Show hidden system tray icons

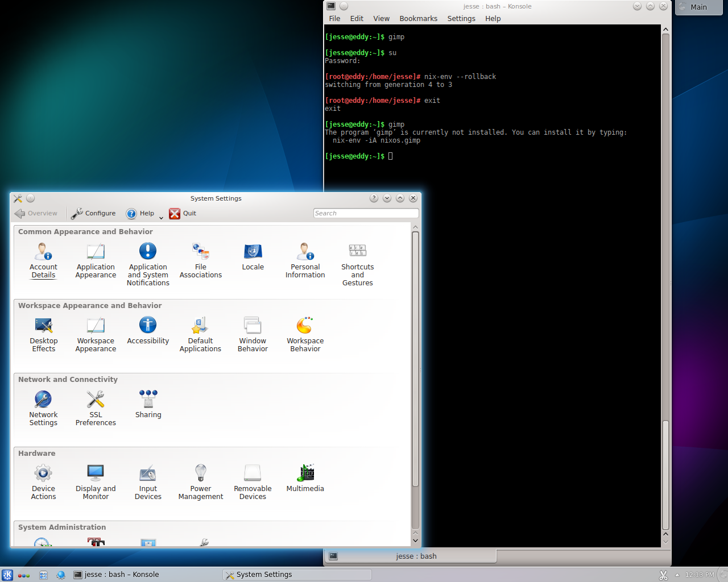[x=677, y=575]
